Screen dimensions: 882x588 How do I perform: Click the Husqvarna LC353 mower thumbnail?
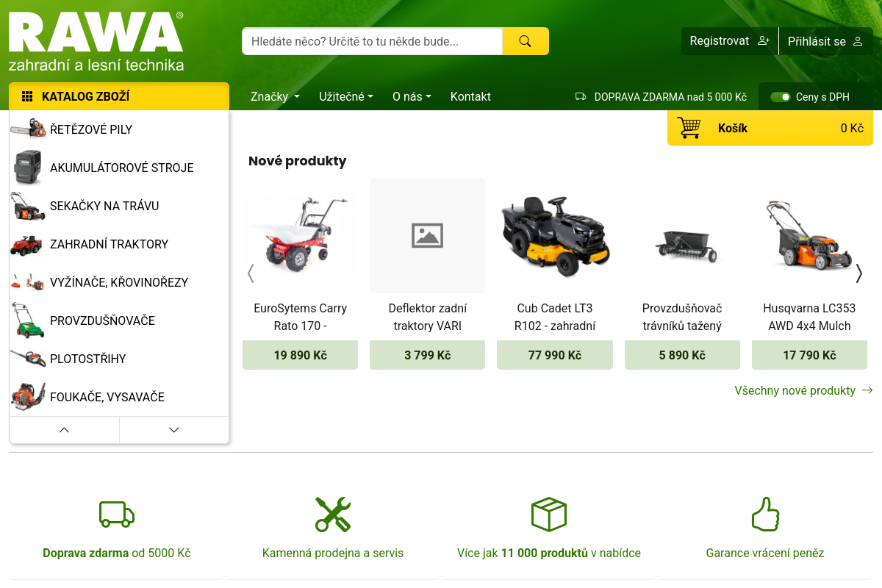[809, 235]
